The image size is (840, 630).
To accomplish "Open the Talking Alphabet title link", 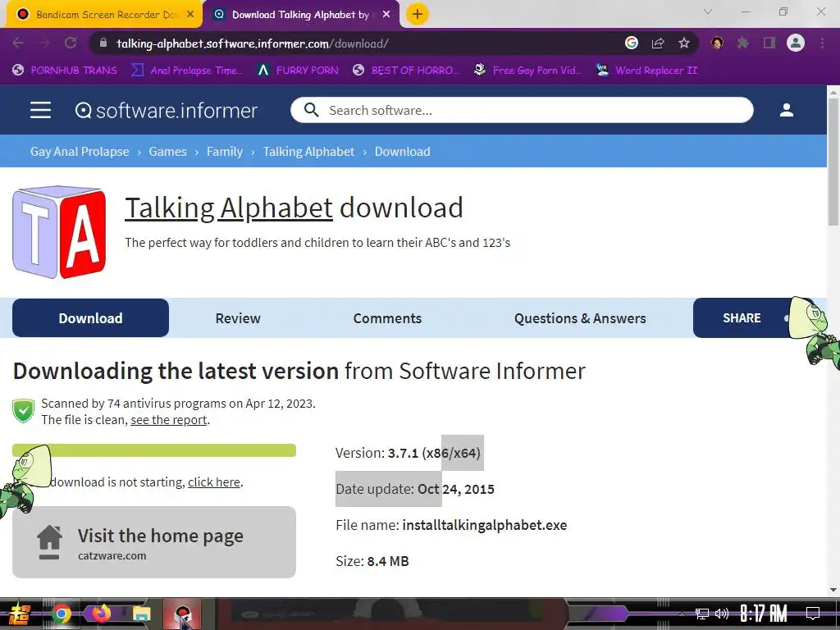I will [x=229, y=208].
